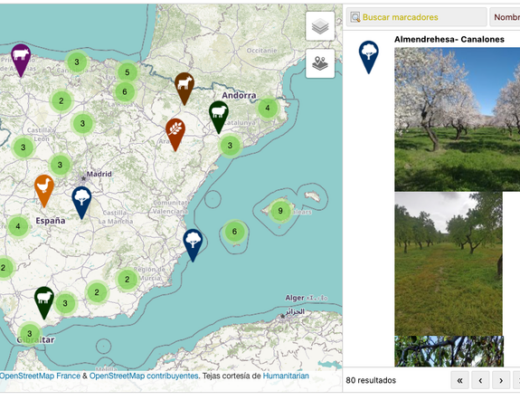Select the brown horse marker near the Pyrenees
520x400 pixels.
click(x=184, y=88)
